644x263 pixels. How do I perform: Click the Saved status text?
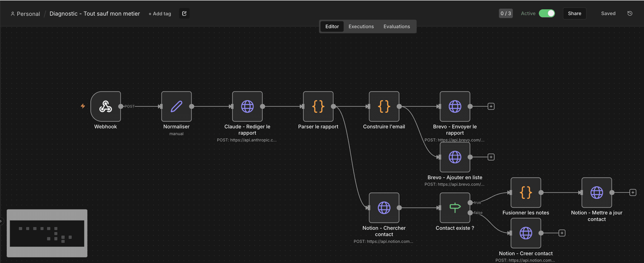coord(608,13)
